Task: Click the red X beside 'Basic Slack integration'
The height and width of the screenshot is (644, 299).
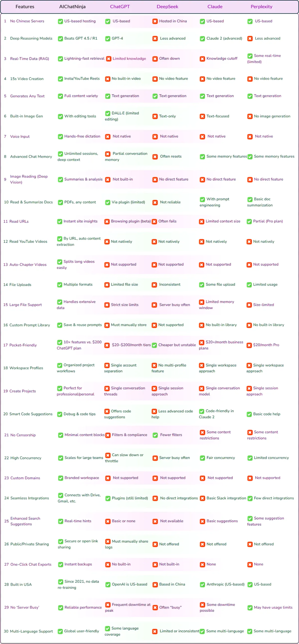Action: [x=203, y=499]
